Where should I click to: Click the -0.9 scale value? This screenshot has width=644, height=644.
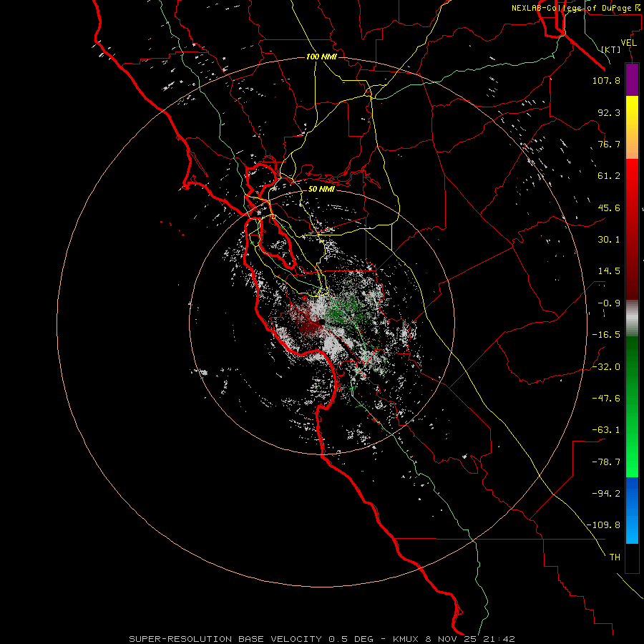click(x=609, y=303)
